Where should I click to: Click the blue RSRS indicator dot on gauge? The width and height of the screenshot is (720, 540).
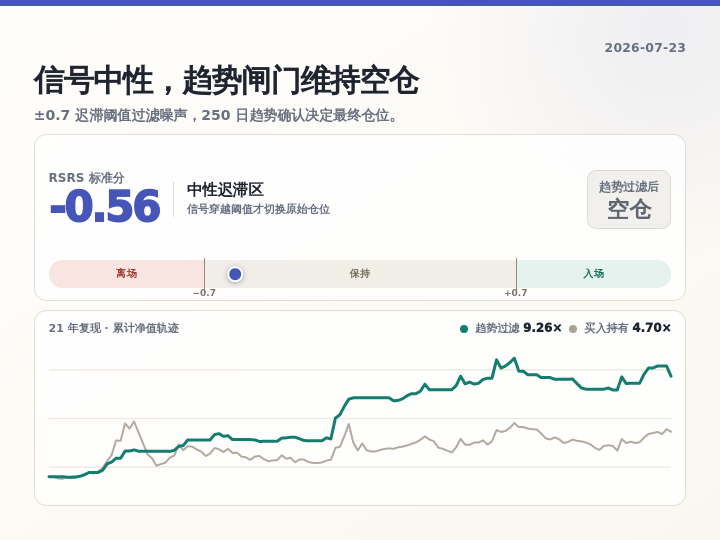pyautogui.click(x=235, y=274)
